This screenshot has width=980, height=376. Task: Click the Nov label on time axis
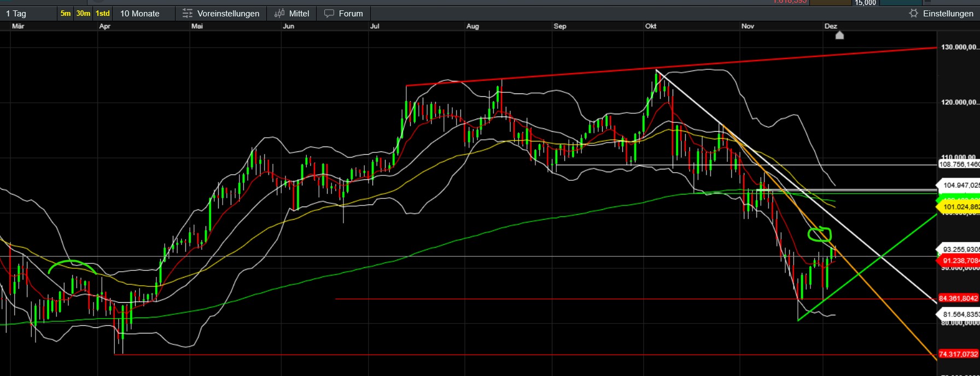tap(748, 26)
